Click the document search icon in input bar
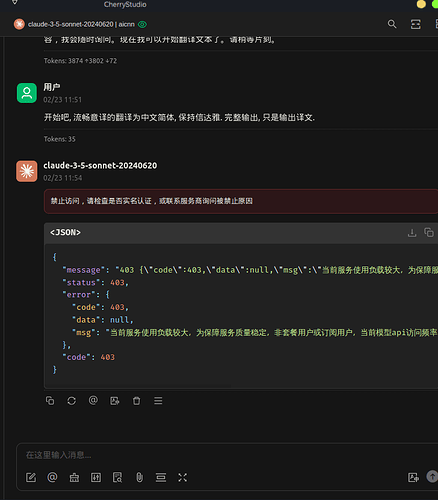The width and height of the screenshot is (438, 500). click(117, 478)
